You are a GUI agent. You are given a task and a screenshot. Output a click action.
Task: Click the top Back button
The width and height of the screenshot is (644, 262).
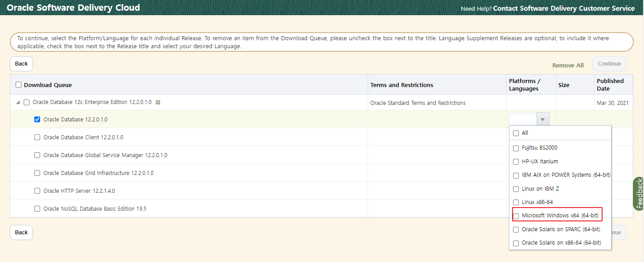point(21,64)
